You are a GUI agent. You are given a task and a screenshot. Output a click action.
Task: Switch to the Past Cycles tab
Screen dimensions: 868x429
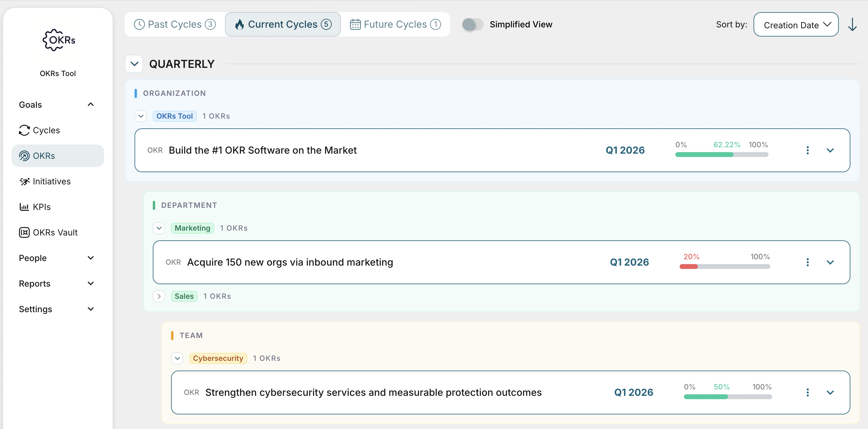175,24
